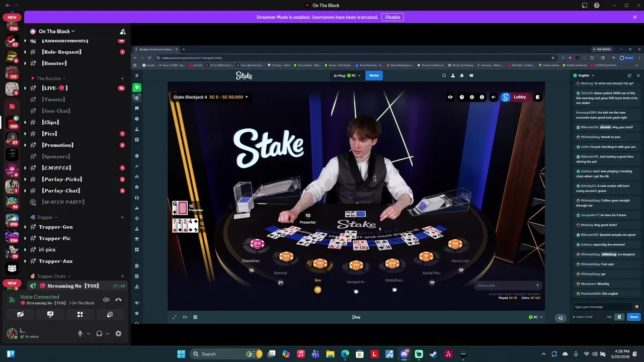Click the Windows taskbar Search box

coord(226,354)
